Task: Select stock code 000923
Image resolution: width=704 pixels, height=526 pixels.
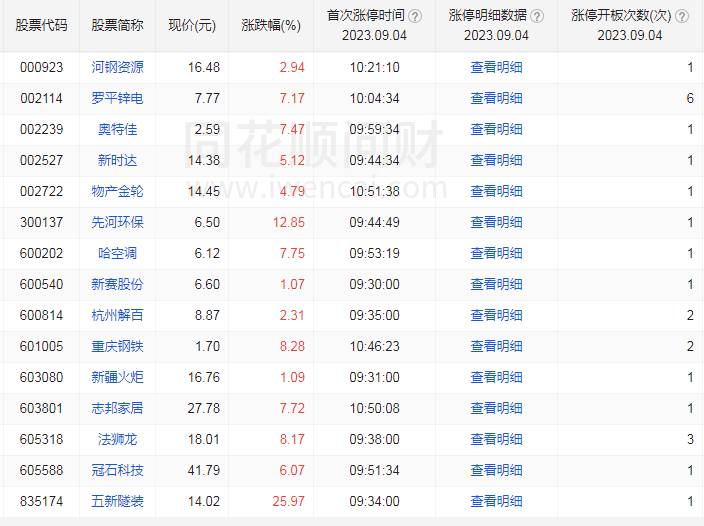Action: [41, 67]
